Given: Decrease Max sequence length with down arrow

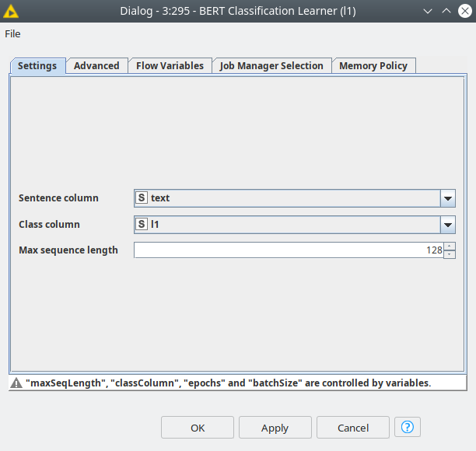Looking at the screenshot, I should 450,254.
